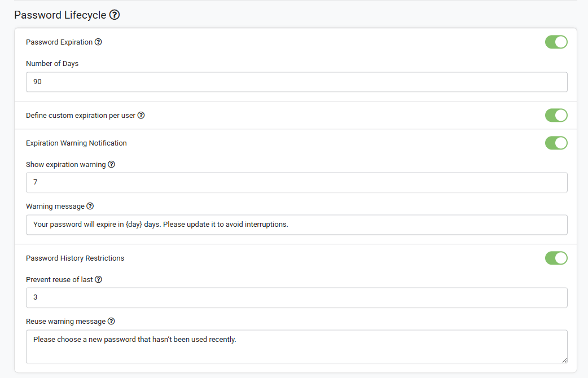Viewport: 588px width, 378px height.
Task: Click the Password History Restrictions label
Action: coord(75,258)
